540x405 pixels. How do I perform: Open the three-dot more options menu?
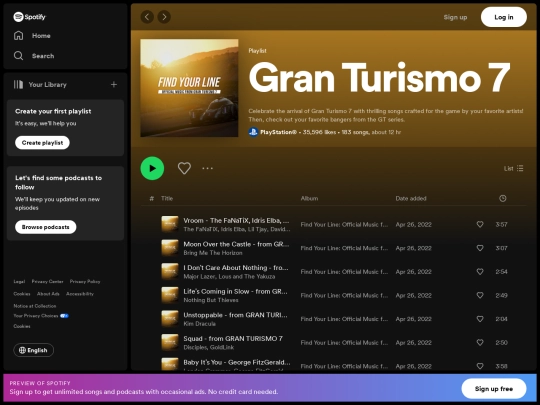207,168
